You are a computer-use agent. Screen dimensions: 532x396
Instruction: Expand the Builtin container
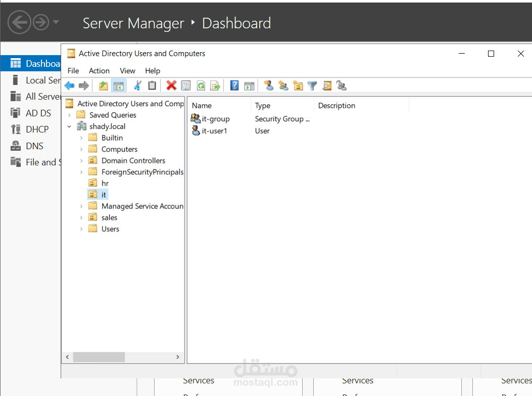81,138
